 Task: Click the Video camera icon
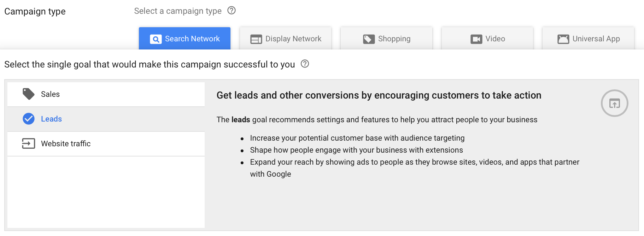point(476,39)
